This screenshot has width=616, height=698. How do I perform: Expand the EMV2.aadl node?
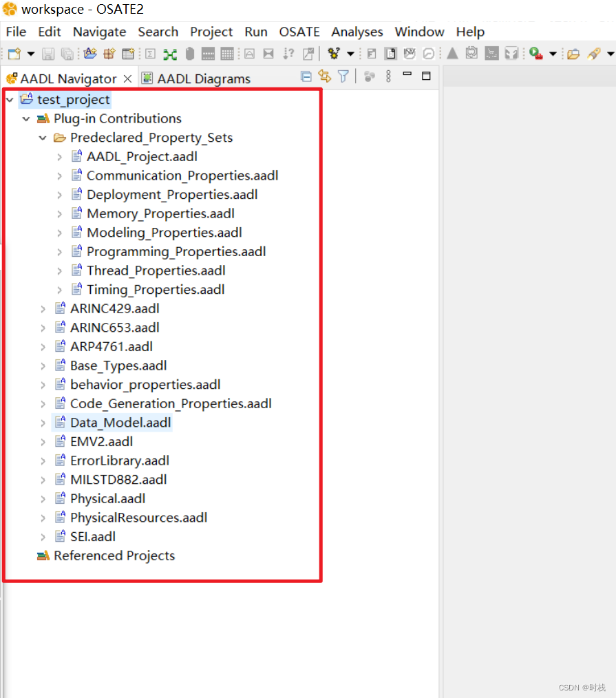pos(43,442)
